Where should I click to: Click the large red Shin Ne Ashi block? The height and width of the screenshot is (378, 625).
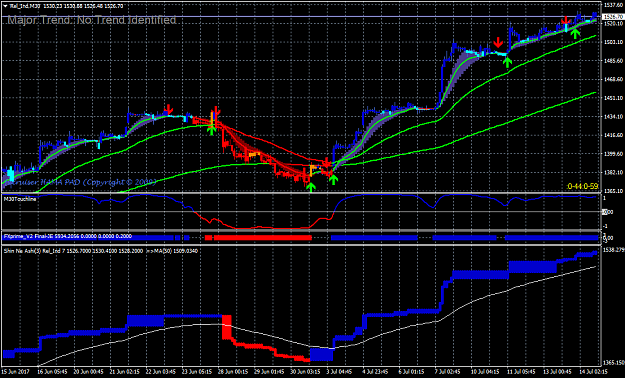227,327
